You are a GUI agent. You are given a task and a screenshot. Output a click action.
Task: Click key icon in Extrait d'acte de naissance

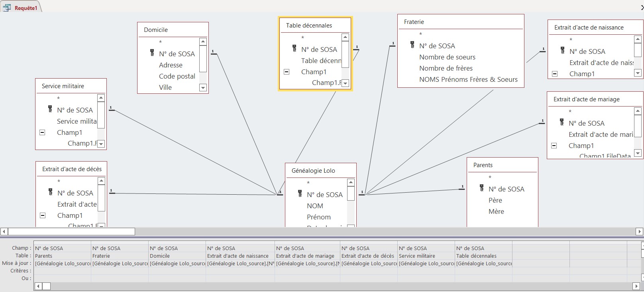[x=562, y=51]
